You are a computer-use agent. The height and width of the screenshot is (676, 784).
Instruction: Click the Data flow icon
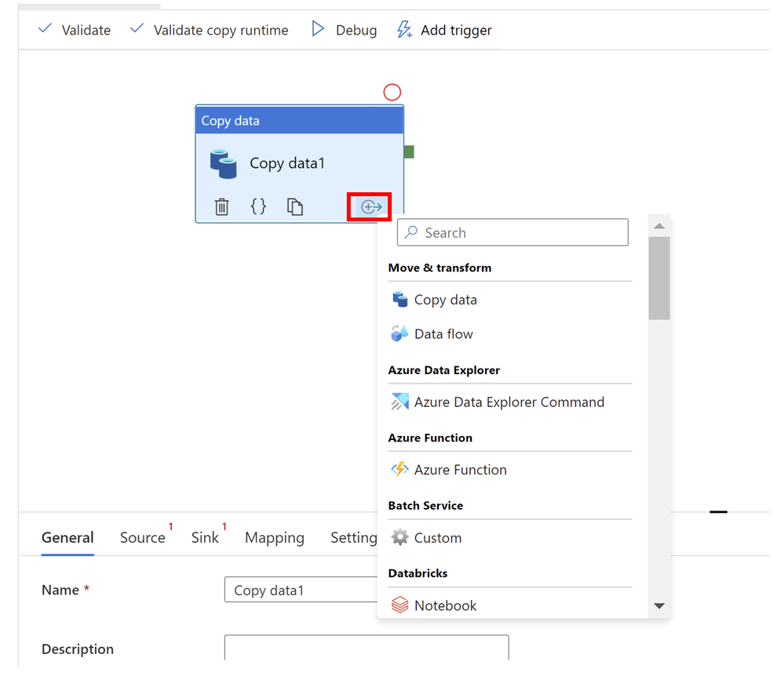(x=399, y=333)
